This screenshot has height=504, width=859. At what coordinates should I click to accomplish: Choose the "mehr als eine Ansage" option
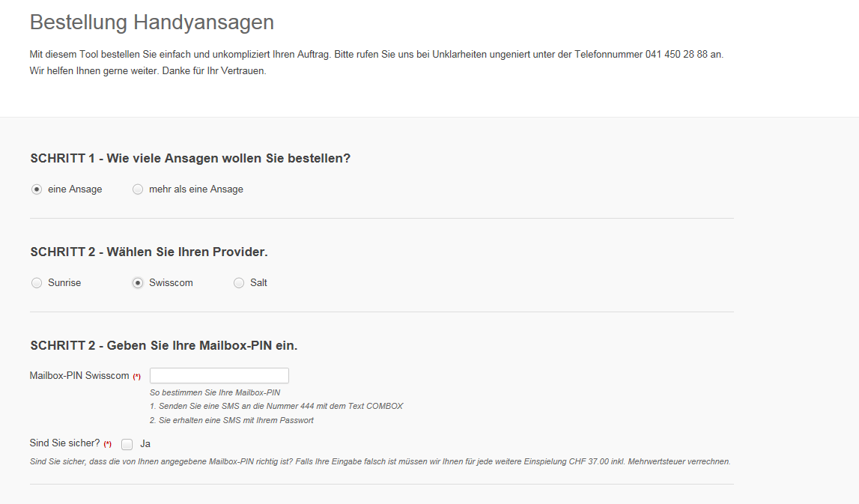pos(138,189)
